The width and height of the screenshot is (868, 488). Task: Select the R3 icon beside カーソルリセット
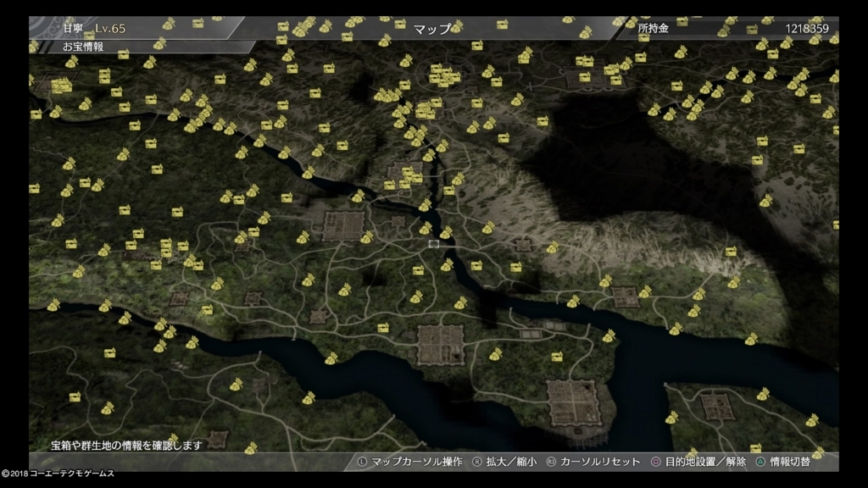click(x=551, y=462)
